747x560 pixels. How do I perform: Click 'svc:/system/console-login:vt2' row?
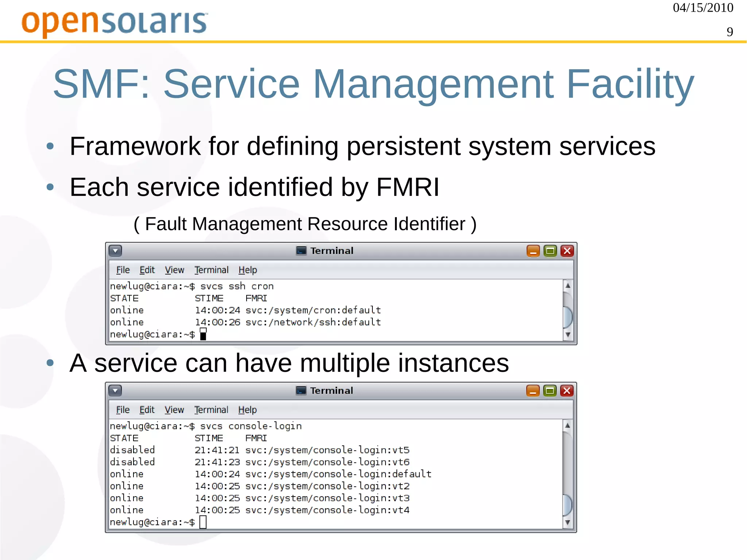pos(260,486)
